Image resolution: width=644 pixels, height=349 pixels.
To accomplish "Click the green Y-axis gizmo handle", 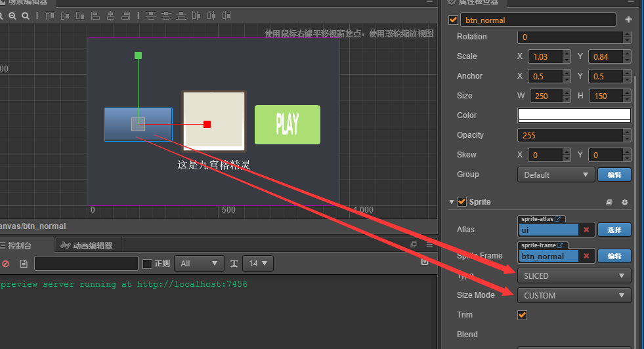I will tap(138, 55).
